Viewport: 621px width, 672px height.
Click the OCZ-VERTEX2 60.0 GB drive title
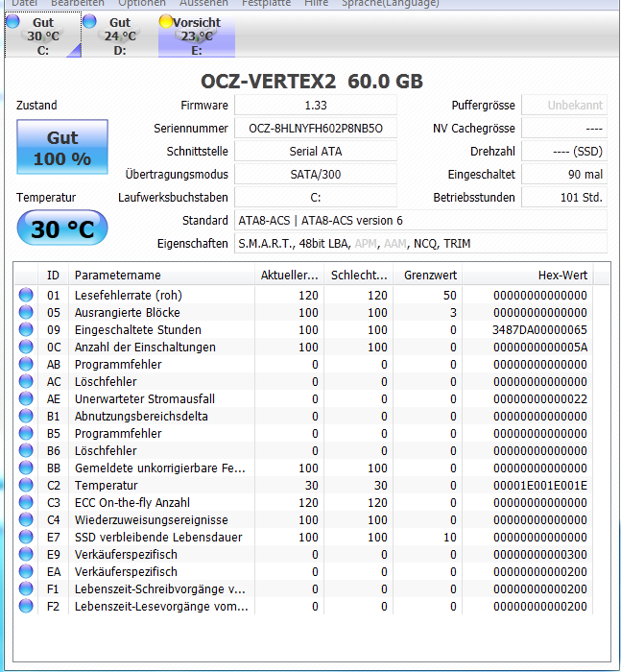[x=312, y=82]
